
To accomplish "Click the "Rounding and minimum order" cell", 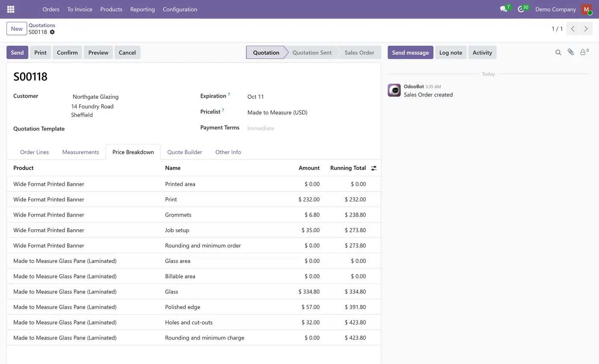I will coord(203,246).
